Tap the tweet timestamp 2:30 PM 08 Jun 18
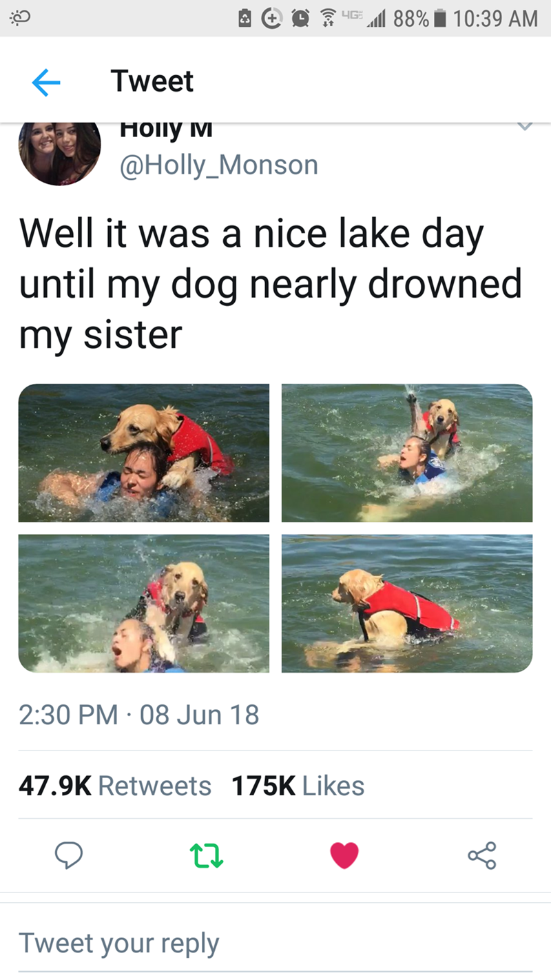The image size is (551, 980). pyautogui.click(x=139, y=715)
